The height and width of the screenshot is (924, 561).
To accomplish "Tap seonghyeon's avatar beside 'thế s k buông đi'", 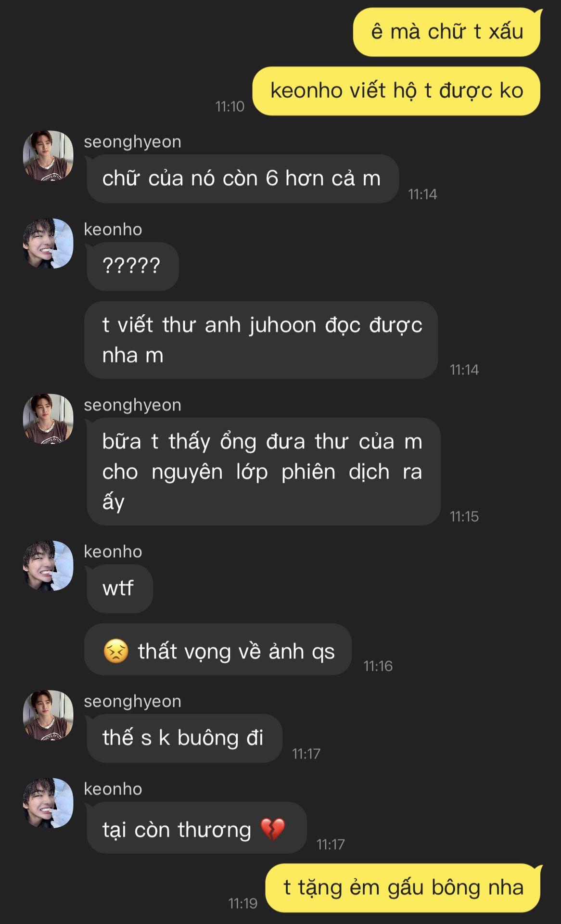I will pos(48,716).
